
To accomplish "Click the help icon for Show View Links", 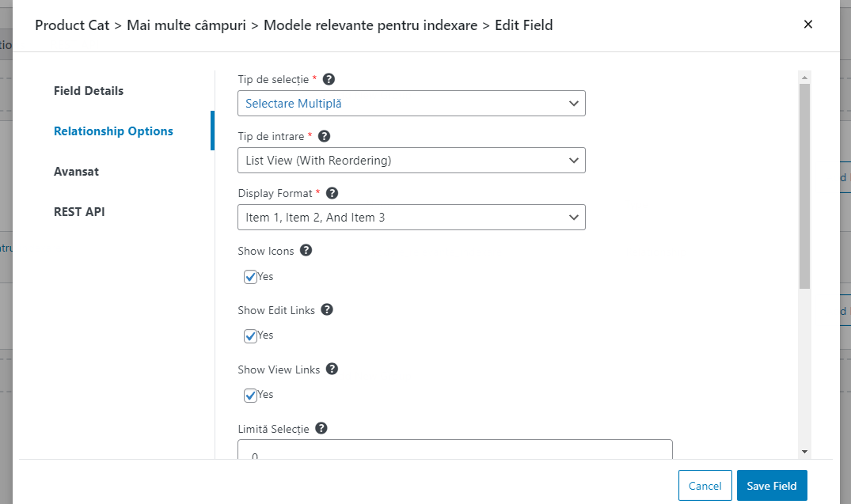I will point(332,369).
